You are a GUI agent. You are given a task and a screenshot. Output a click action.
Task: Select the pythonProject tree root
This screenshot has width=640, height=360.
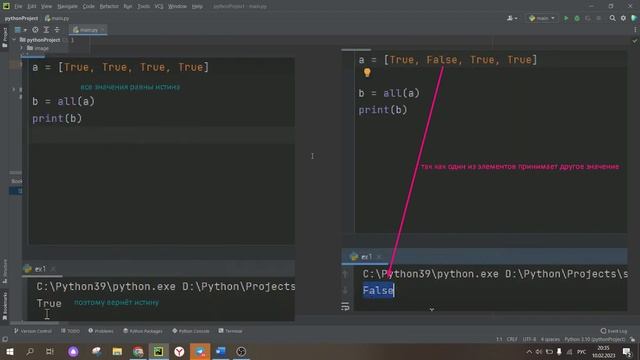(40, 40)
